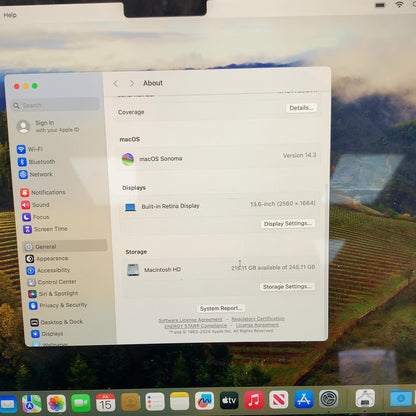This screenshot has width=416, height=416.
Task: Open the Notifications pane
Action: point(43,192)
